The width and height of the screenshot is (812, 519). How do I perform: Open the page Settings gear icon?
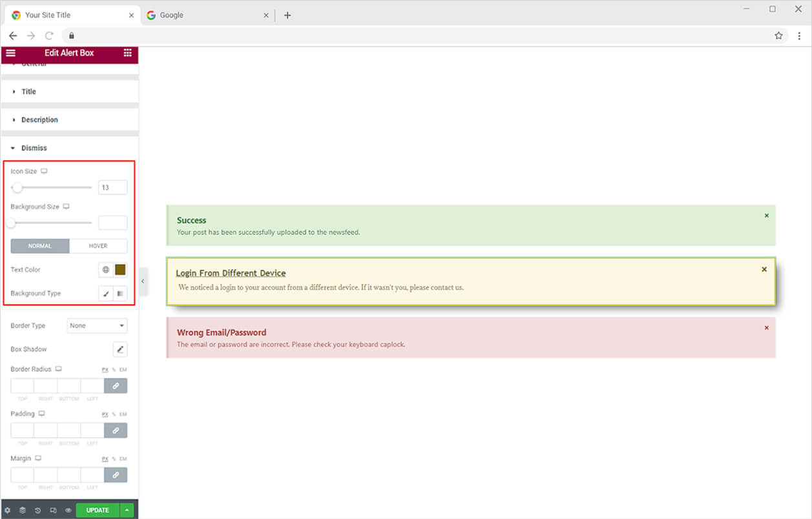[x=8, y=510]
